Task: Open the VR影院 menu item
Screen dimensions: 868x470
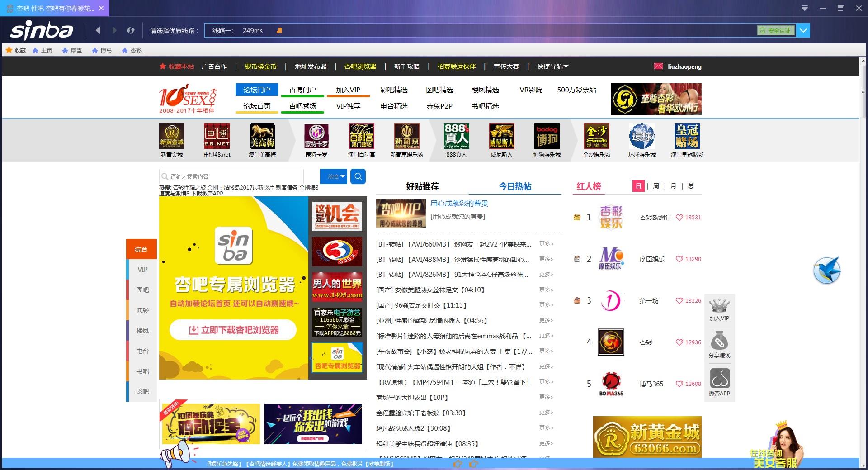Action: pos(531,90)
